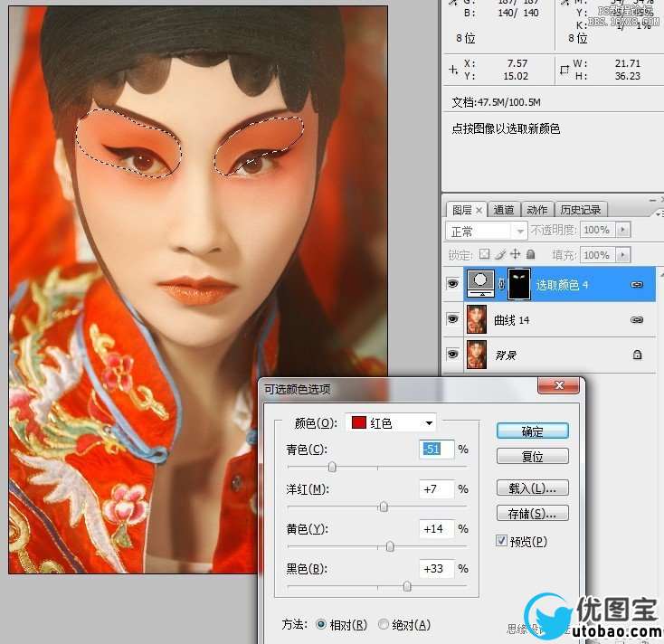664x644 pixels.
Task: Open the blend mode dropdown set to 正常
Action: pyautogui.click(x=486, y=231)
